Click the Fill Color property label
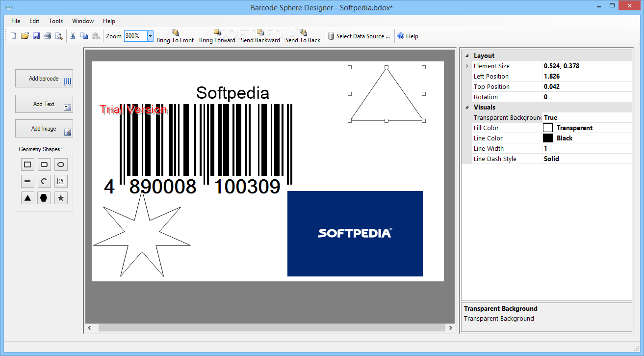The image size is (644, 356). (486, 128)
